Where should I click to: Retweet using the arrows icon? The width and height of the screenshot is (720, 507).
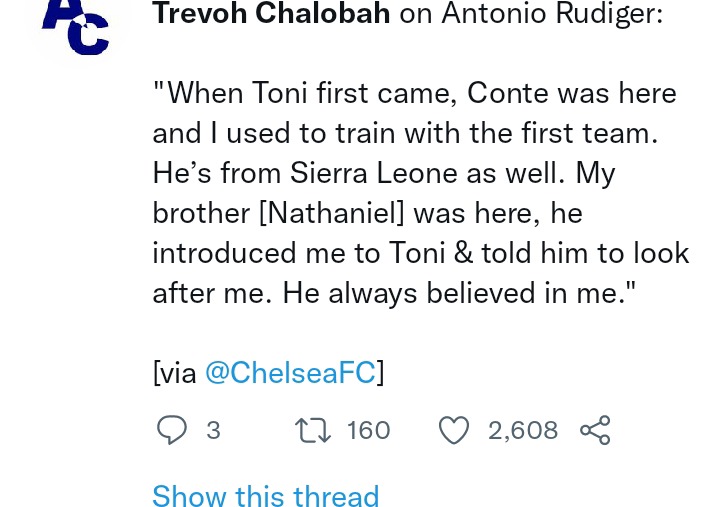313,430
